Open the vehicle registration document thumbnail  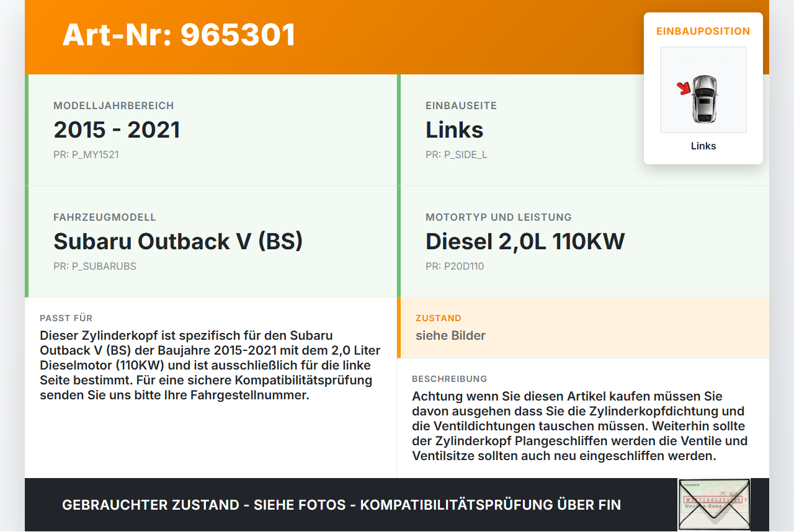click(x=714, y=505)
